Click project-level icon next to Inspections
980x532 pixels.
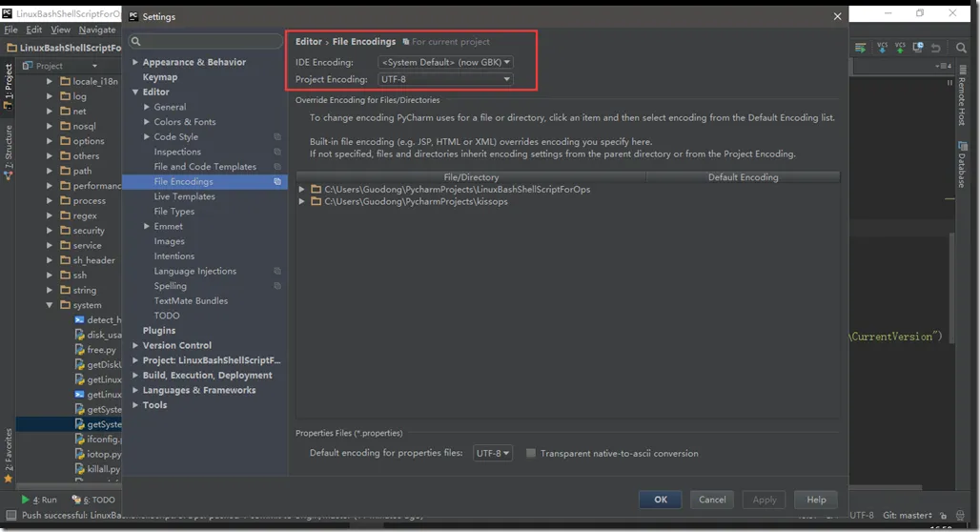pyautogui.click(x=277, y=152)
